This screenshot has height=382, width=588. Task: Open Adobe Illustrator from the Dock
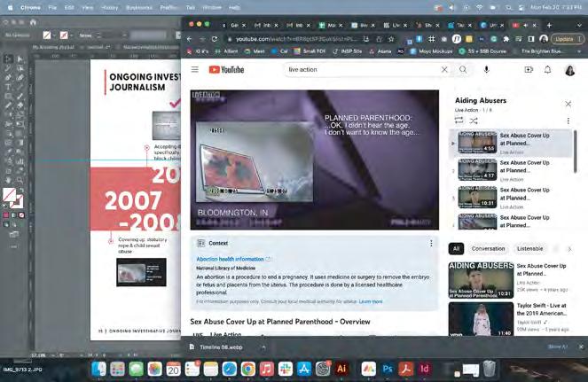tap(341, 369)
